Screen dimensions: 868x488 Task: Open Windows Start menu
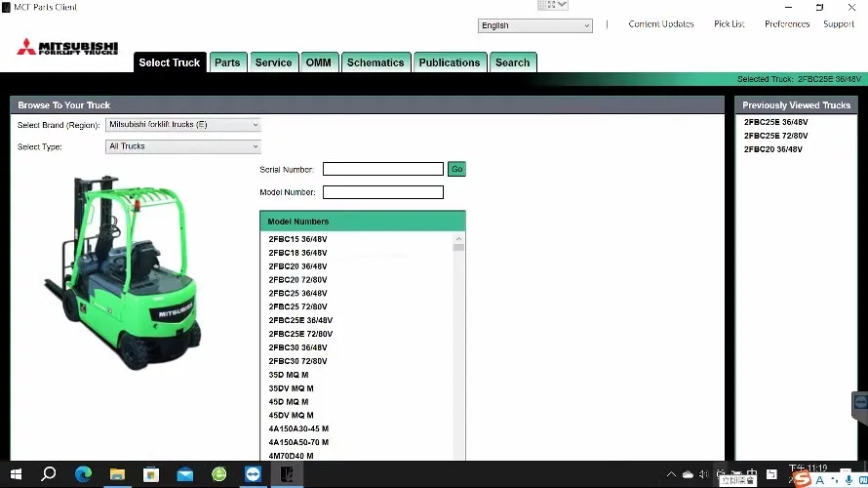(x=16, y=474)
